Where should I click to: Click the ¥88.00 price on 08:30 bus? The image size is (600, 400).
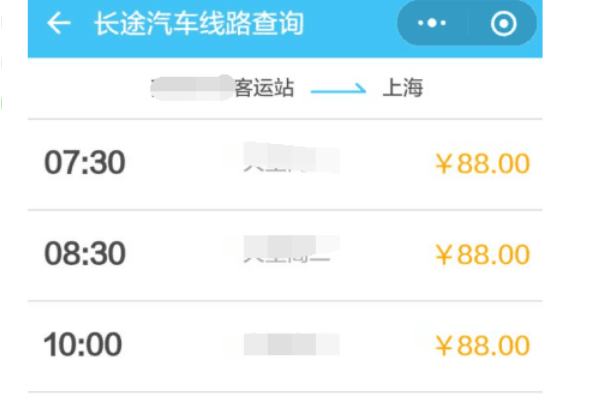pyautogui.click(x=482, y=255)
